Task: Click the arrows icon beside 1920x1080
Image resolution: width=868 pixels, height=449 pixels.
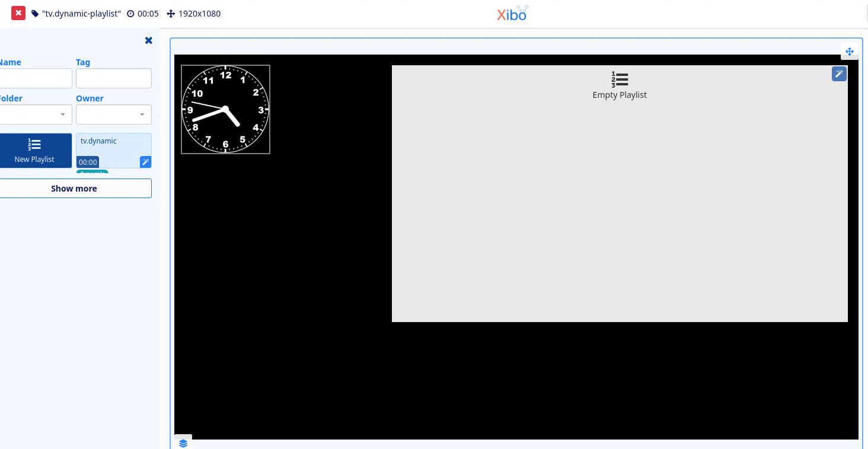Action: 171,14
